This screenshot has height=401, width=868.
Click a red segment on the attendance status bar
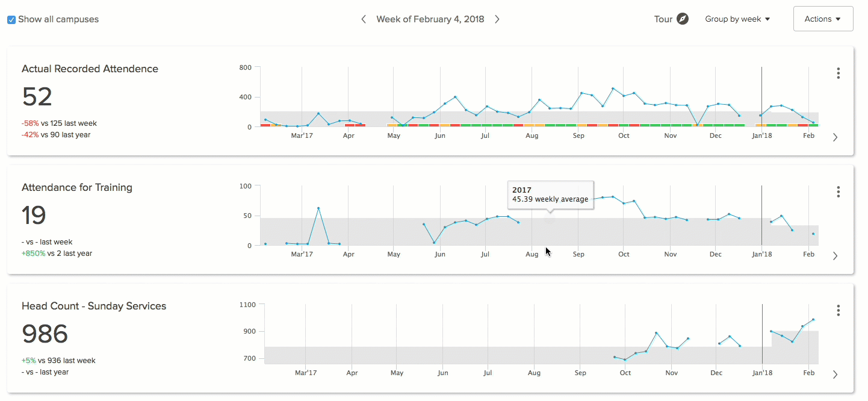266,126
